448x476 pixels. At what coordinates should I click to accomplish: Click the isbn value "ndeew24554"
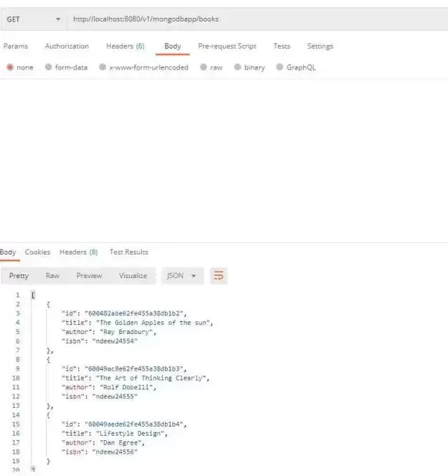point(115,341)
